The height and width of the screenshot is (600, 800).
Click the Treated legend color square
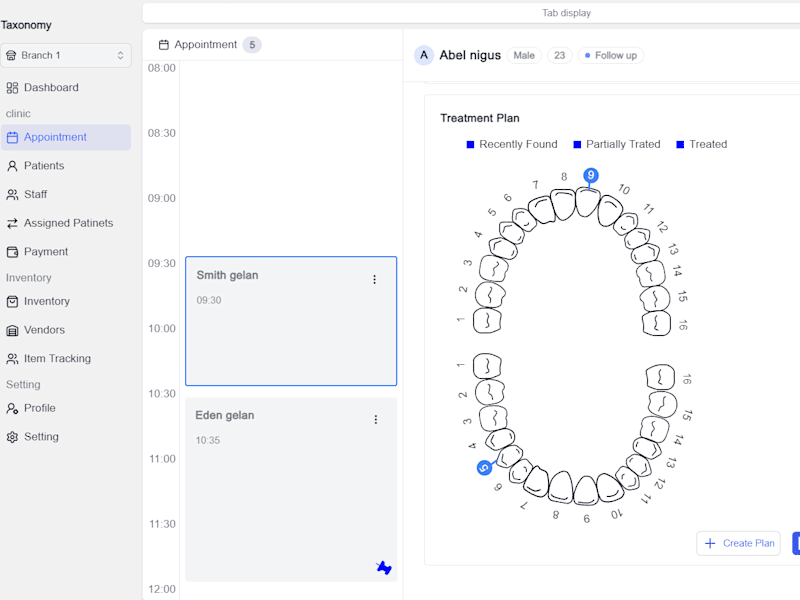(x=680, y=144)
